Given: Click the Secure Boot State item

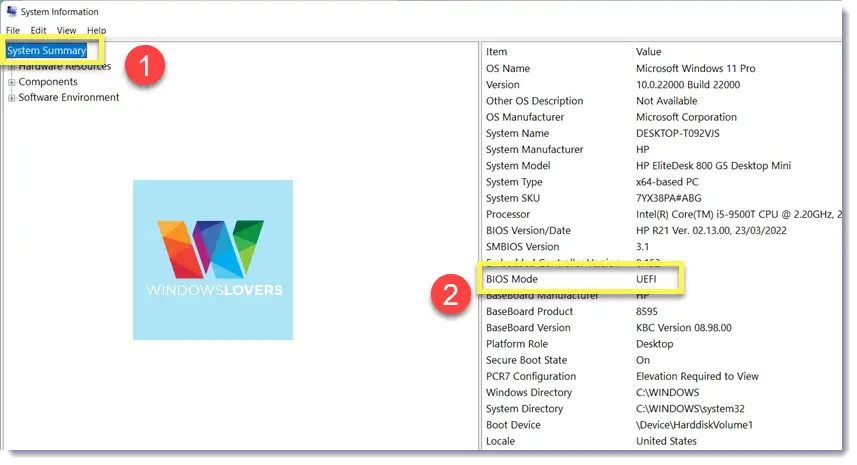Looking at the screenshot, I should pos(526,360).
